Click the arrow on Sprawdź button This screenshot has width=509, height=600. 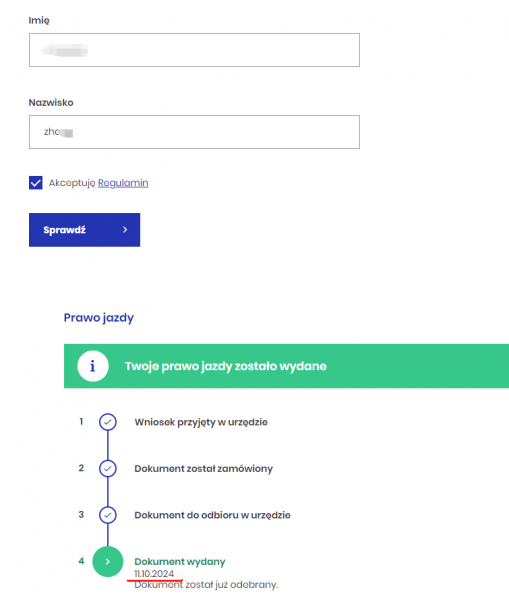125,230
